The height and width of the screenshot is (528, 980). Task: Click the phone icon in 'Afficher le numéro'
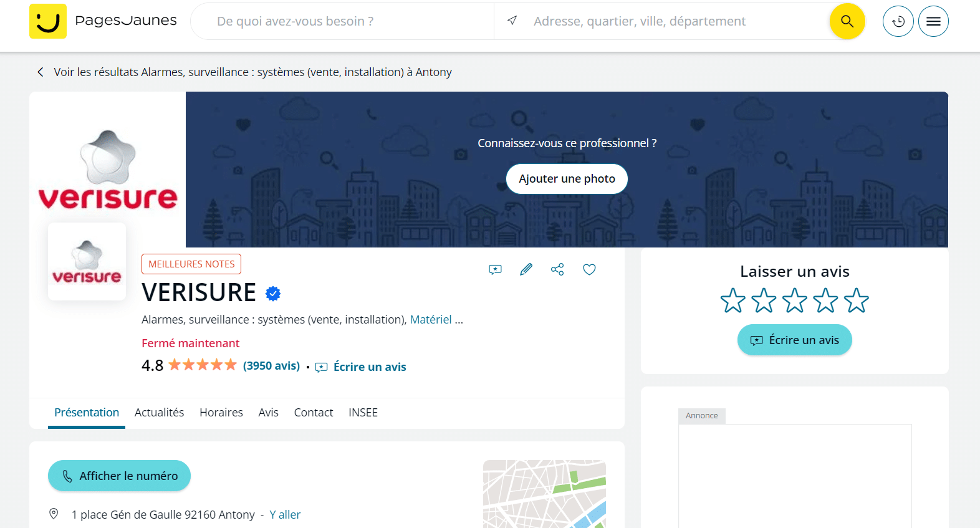tap(67, 476)
